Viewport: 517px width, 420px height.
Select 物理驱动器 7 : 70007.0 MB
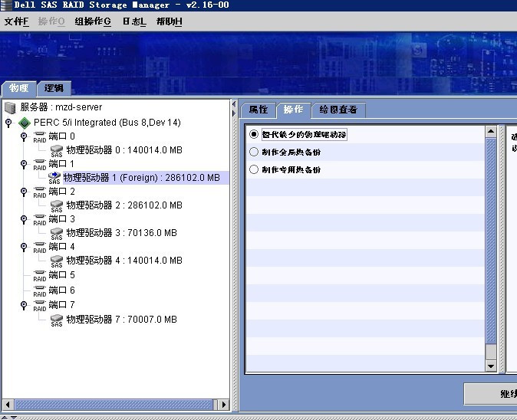tap(122, 320)
